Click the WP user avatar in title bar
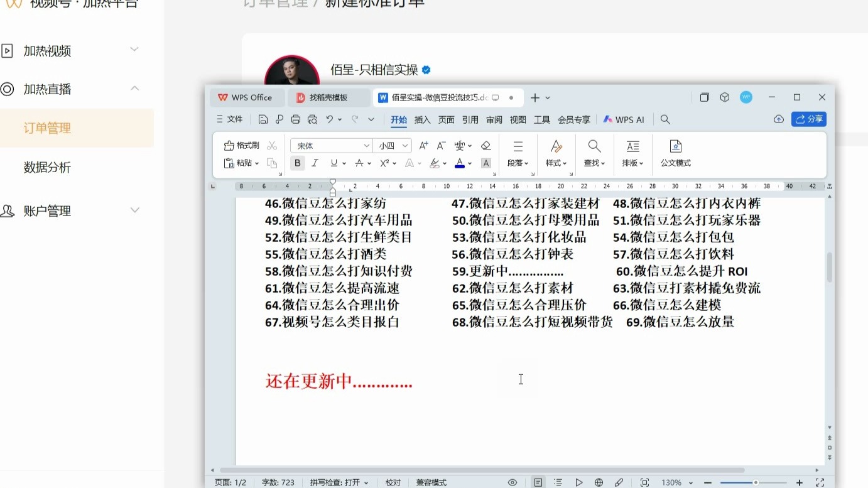868x488 pixels. coord(746,97)
